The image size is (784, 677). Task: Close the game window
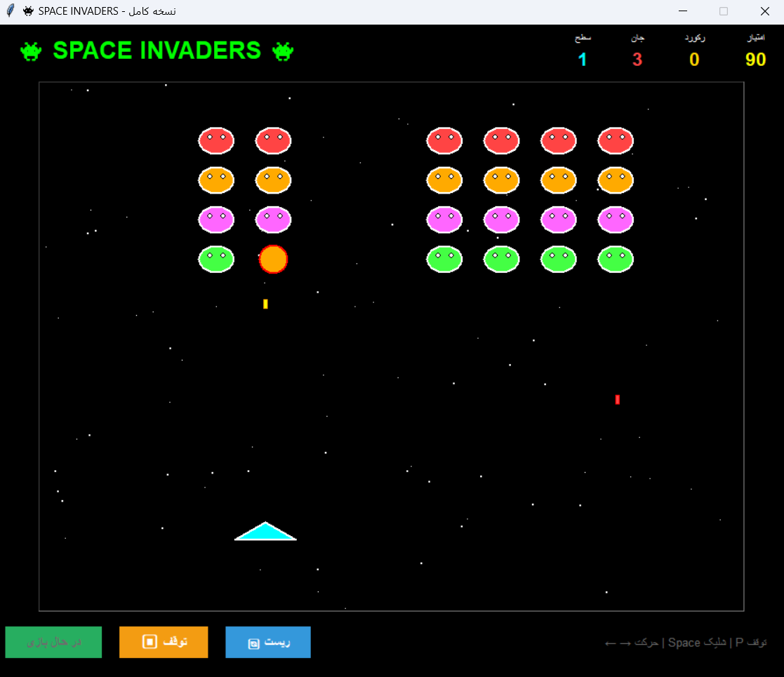point(765,11)
